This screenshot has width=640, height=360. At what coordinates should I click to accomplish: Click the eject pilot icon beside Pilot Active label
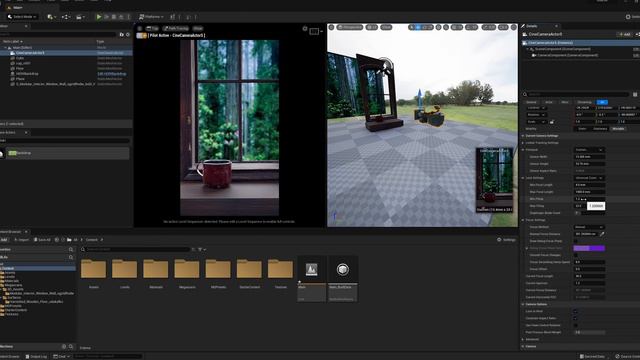(x=141, y=36)
